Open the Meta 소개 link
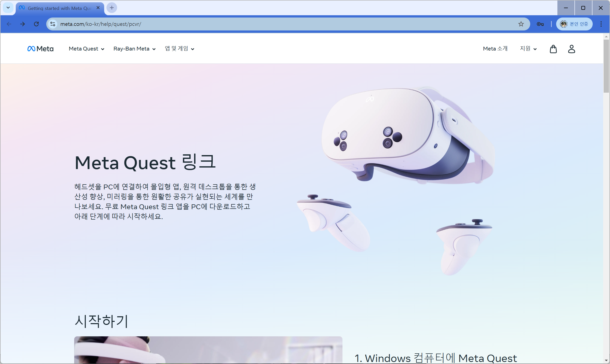 tap(495, 49)
